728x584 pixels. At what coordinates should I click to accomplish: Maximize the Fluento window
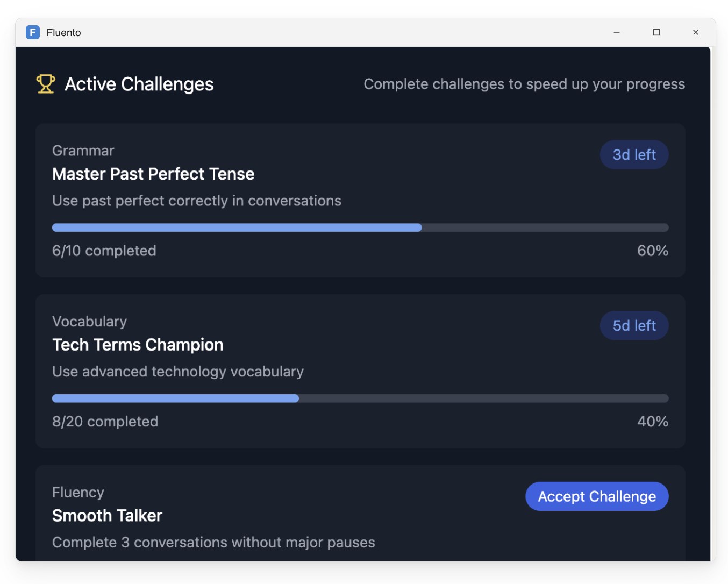click(656, 32)
